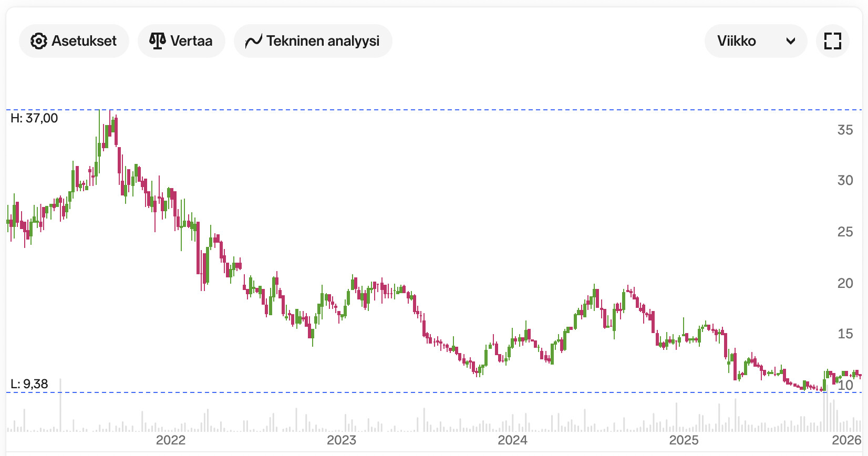
Task: Click the 20 value on the price axis
Action: [845, 283]
